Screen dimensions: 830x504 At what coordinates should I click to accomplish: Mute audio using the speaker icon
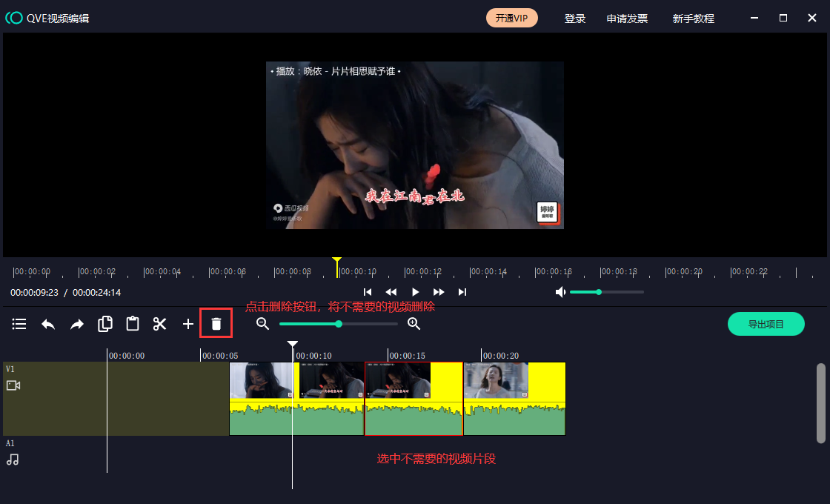[x=560, y=292]
